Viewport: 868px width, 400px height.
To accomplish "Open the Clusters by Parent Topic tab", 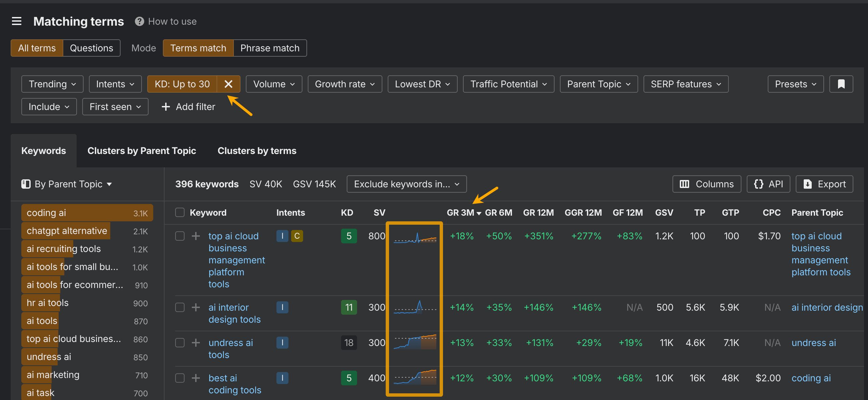I will [x=142, y=151].
